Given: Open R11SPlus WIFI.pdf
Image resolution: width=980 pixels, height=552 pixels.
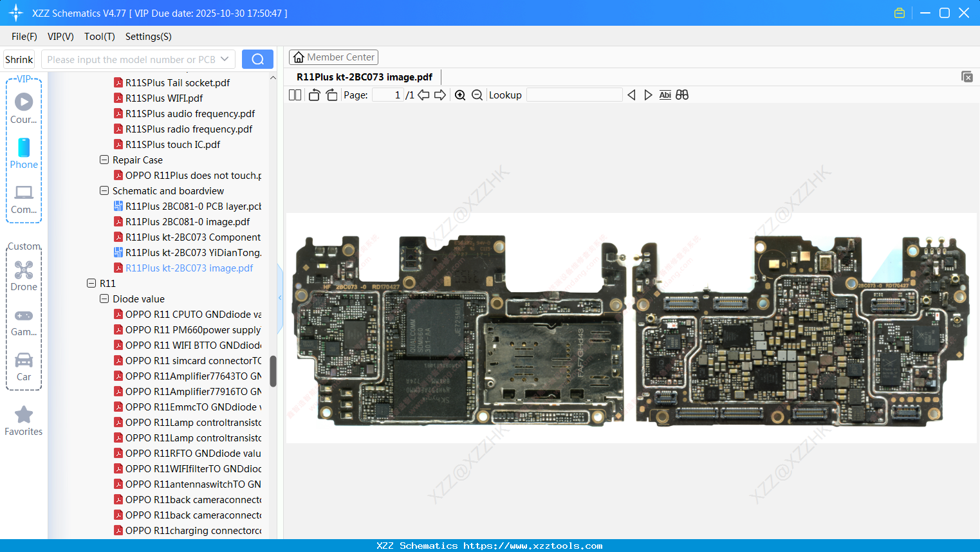Looking at the screenshot, I should click(x=158, y=98).
